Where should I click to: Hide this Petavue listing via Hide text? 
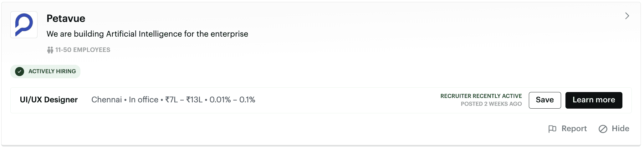620,129
